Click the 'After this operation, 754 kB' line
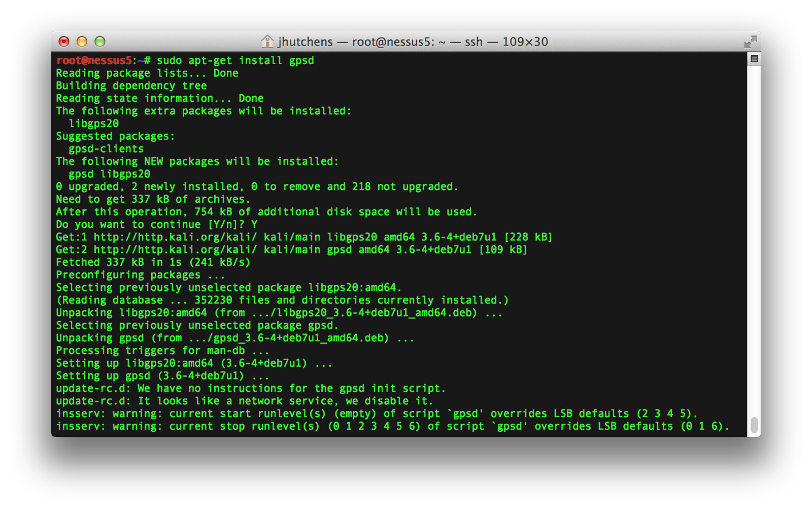The width and height of the screenshot is (812, 508). click(267, 212)
